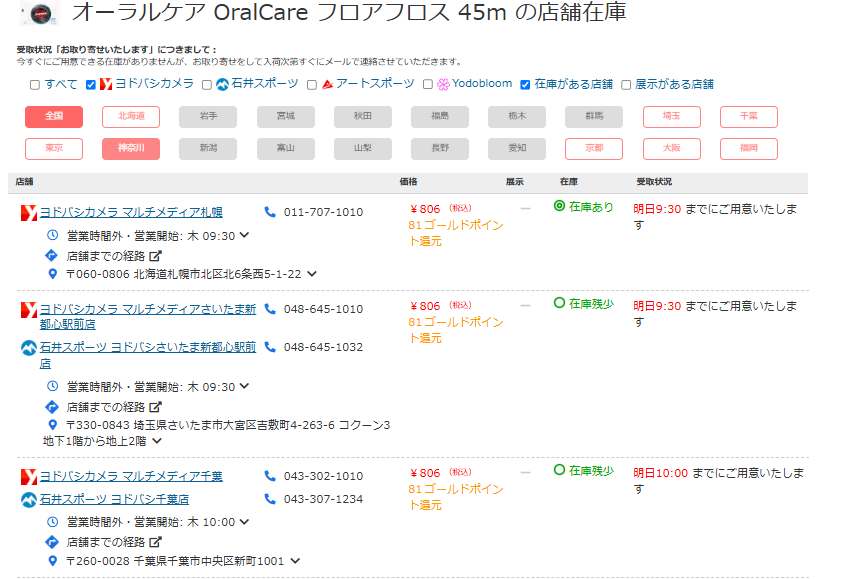
Task: Click the 受取状況 column header
Action: pyautogui.click(x=654, y=182)
